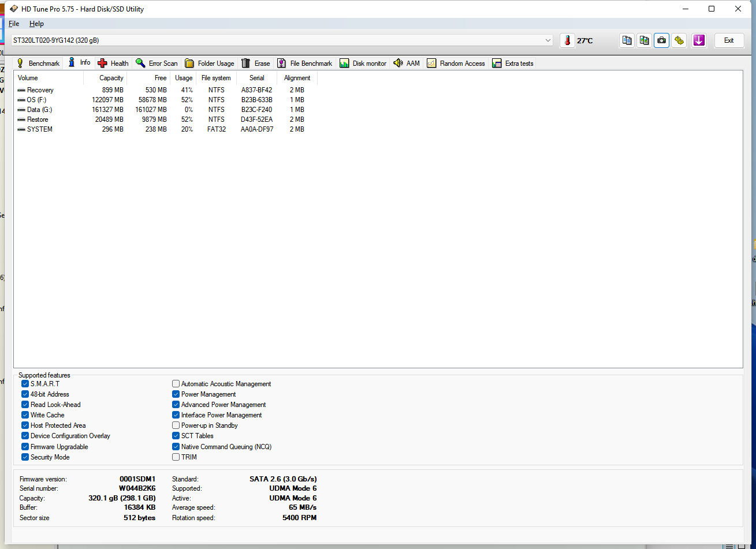The image size is (756, 549).
Task: Open the Disk monitor tab
Action: point(363,64)
